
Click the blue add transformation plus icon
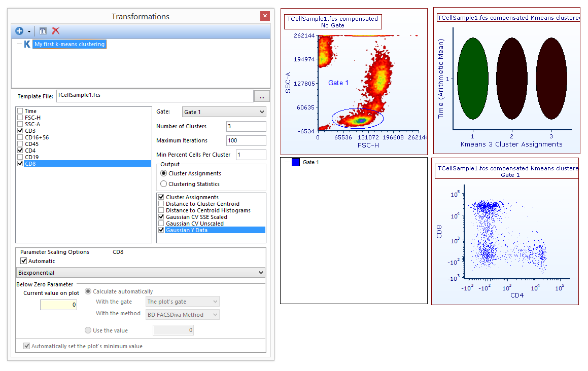coord(19,31)
